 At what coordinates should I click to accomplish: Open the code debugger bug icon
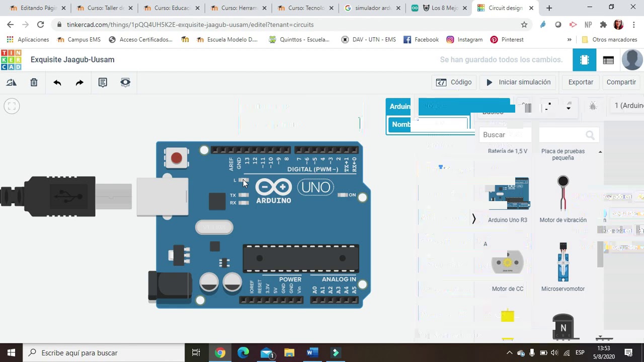pyautogui.click(x=593, y=106)
